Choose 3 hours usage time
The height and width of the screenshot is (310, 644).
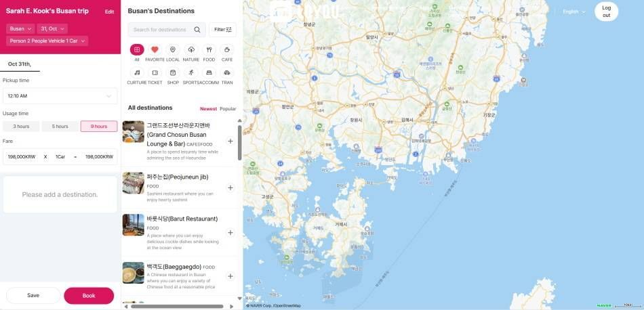21,127
